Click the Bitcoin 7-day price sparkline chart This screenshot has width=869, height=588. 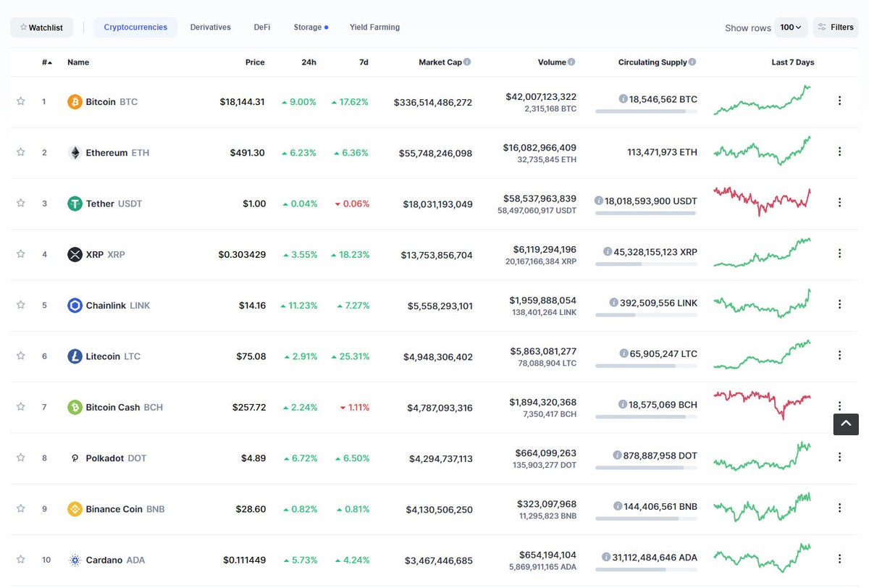pyautogui.click(x=762, y=100)
